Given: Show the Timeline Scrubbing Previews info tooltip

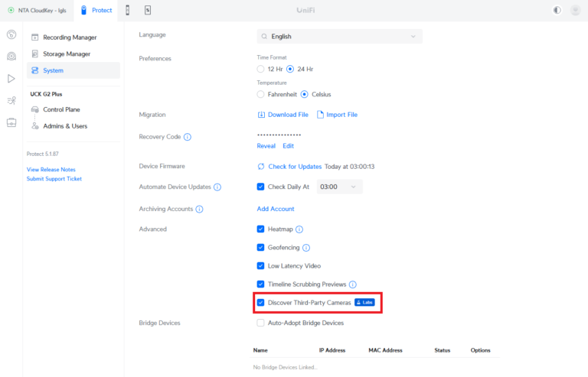Looking at the screenshot, I should point(353,284).
